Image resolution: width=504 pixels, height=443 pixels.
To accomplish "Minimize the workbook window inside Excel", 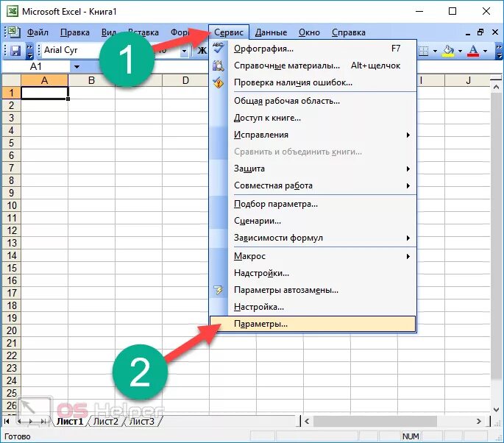I will pyautogui.click(x=468, y=33).
